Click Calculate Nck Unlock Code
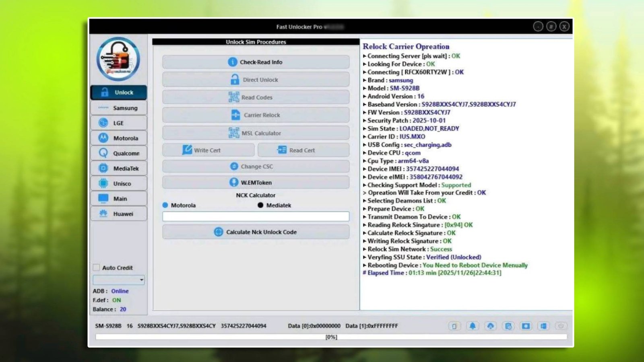 pyautogui.click(x=256, y=232)
